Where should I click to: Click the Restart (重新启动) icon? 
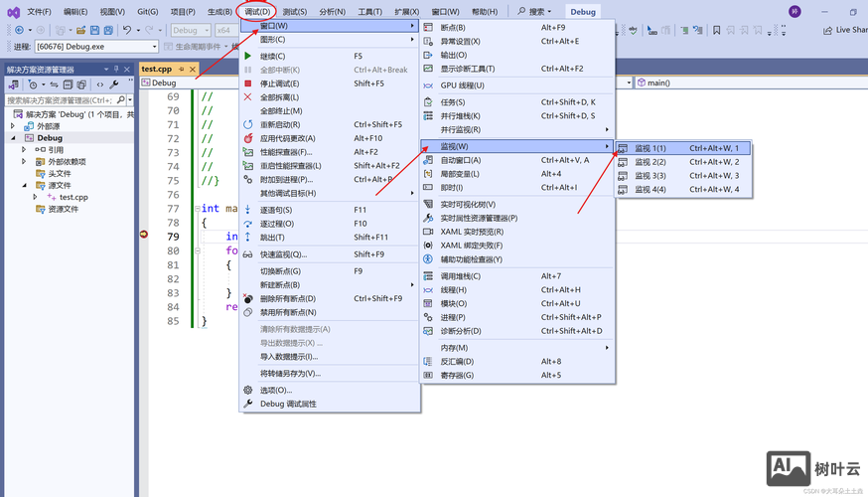247,124
